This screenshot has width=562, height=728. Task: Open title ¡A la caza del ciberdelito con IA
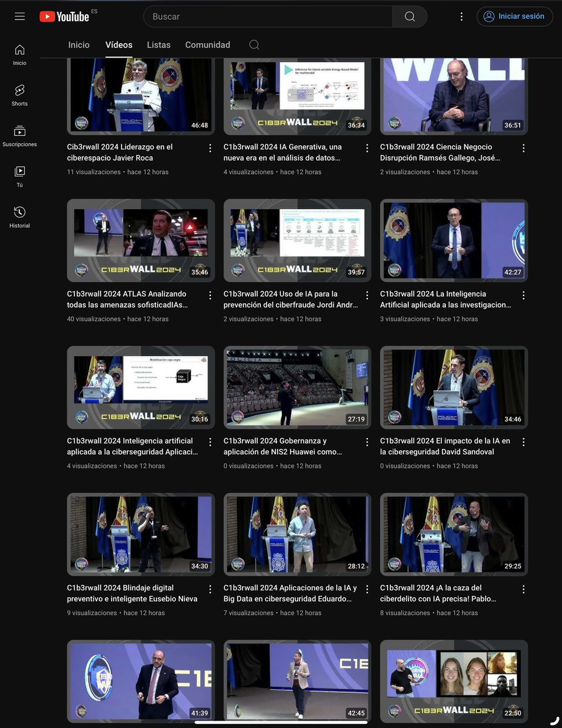tap(440, 593)
